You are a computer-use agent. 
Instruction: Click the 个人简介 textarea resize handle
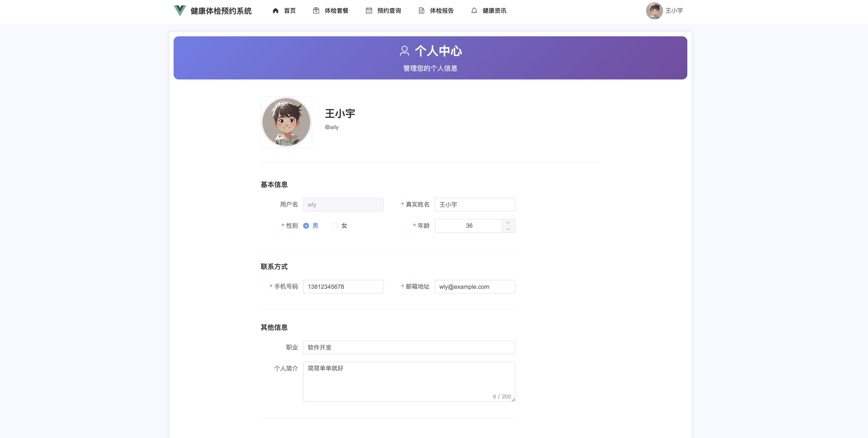[x=513, y=400]
